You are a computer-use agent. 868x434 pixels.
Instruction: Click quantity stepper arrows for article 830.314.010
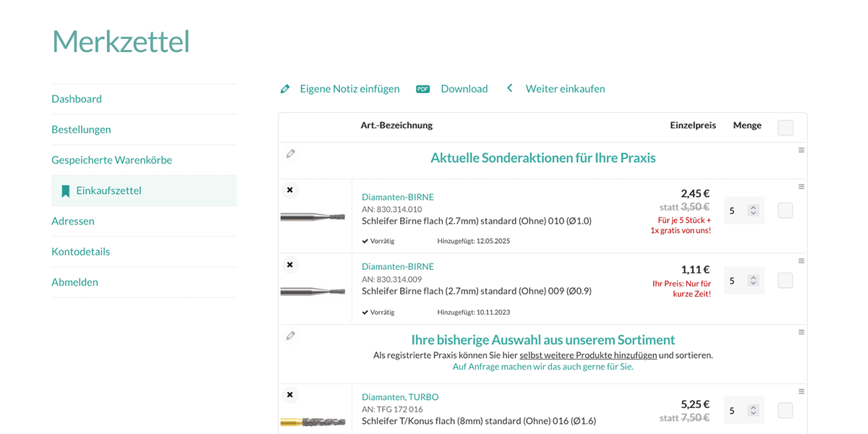tap(753, 210)
